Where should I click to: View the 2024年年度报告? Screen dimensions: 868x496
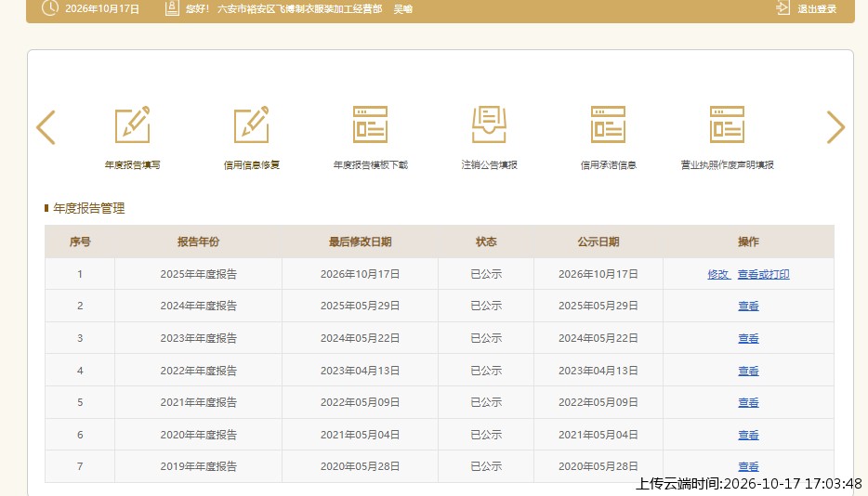pyautogui.click(x=748, y=306)
